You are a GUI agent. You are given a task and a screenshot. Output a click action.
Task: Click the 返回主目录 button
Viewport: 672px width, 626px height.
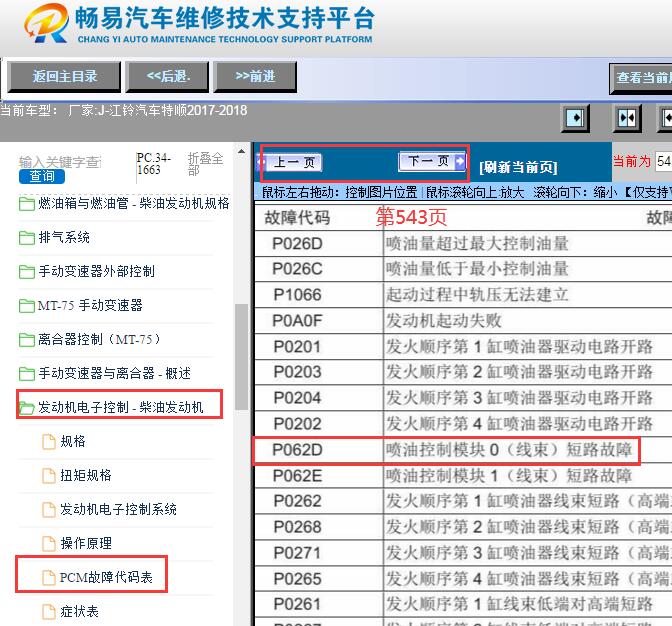[64, 77]
